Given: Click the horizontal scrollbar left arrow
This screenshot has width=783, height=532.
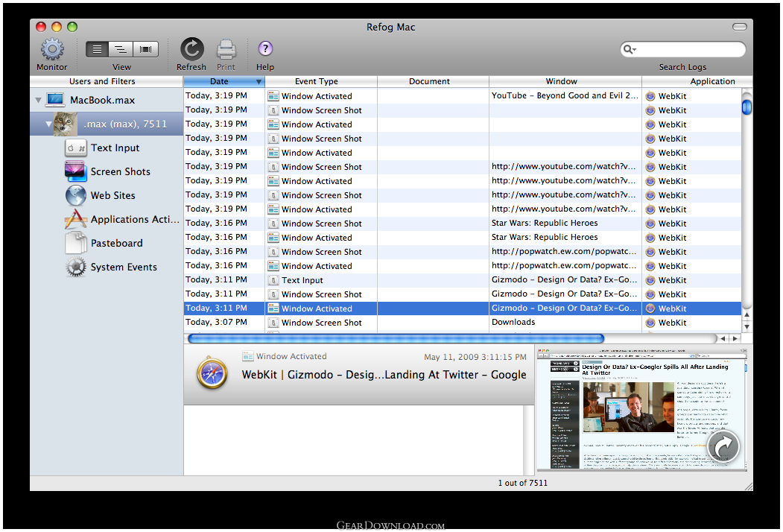Looking at the screenshot, I should pos(723,338).
